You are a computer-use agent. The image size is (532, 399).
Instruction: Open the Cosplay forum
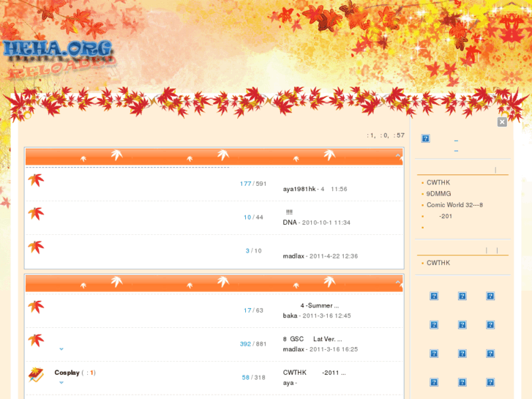[x=67, y=373]
